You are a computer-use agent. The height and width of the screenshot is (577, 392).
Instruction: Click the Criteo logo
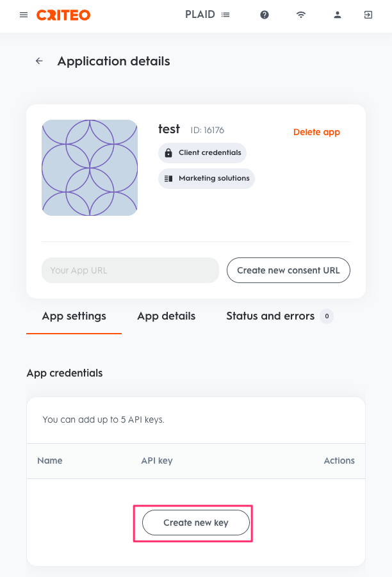click(63, 15)
